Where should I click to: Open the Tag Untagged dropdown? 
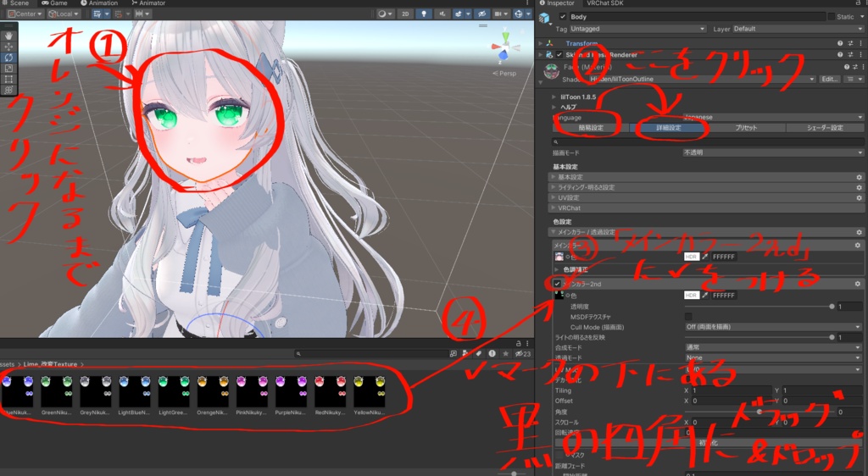637,29
